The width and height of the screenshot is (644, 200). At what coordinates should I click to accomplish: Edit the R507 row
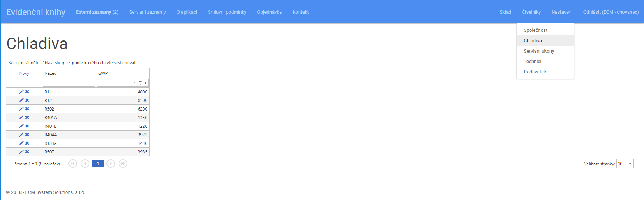(21, 152)
